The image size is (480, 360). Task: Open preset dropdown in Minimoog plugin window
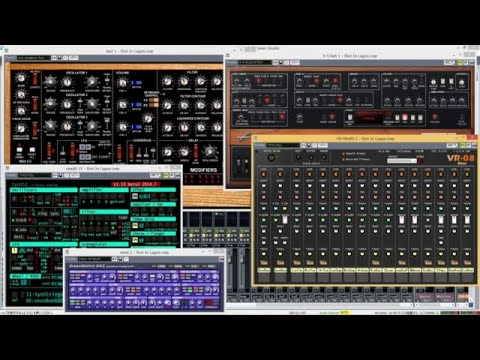click(34, 58)
